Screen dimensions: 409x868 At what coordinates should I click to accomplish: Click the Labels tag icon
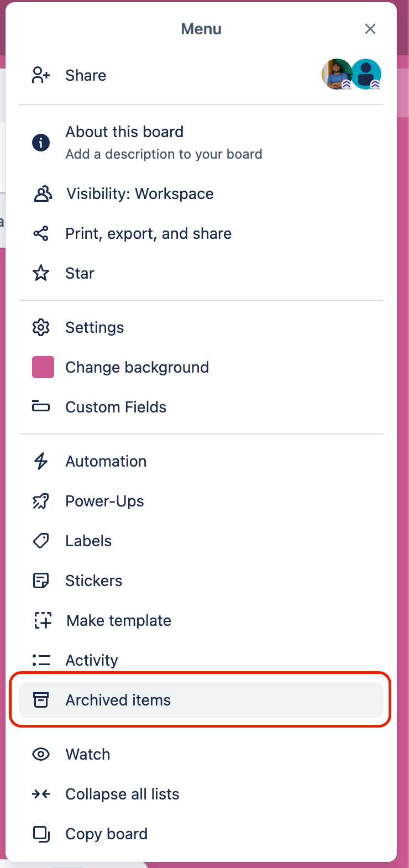click(41, 541)
